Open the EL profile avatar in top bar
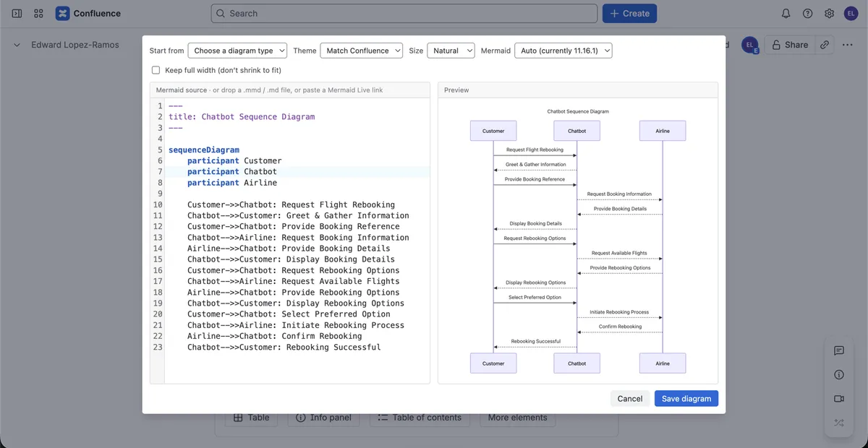868x448 pixels. coord(851,13)
